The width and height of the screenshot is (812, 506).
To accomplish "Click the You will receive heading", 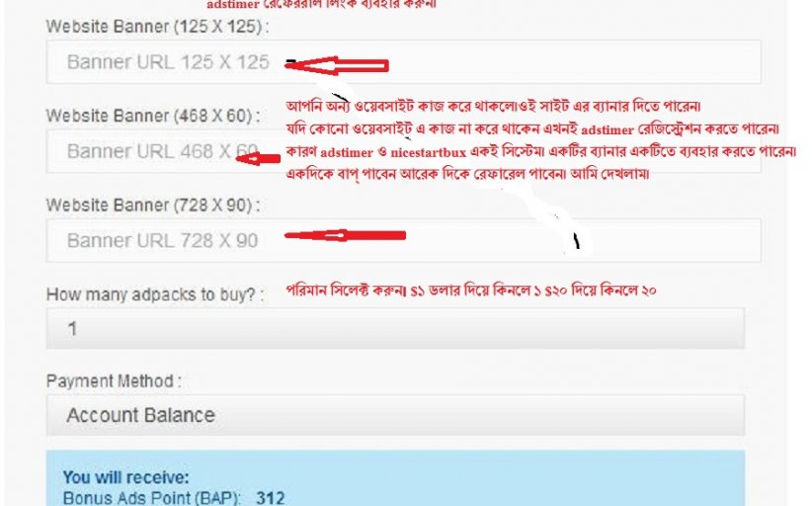I will coord(126,477).
